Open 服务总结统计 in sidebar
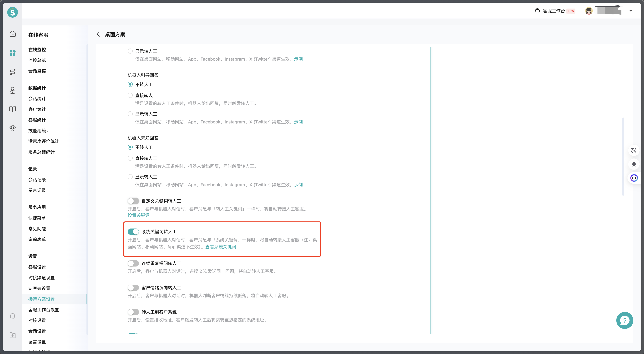Viewport: 644px width, 354px height. pyautogui.click(x=41, y=152)
